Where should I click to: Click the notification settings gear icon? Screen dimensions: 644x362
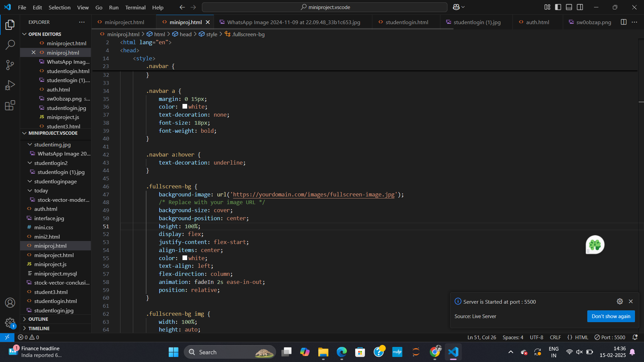(x=620, y=301)
